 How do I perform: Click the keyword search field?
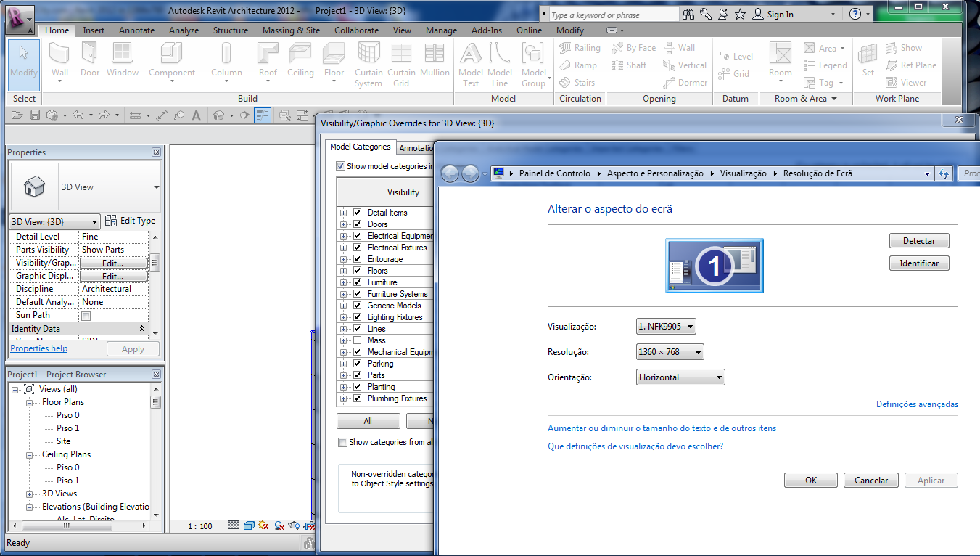coord(613,15)
